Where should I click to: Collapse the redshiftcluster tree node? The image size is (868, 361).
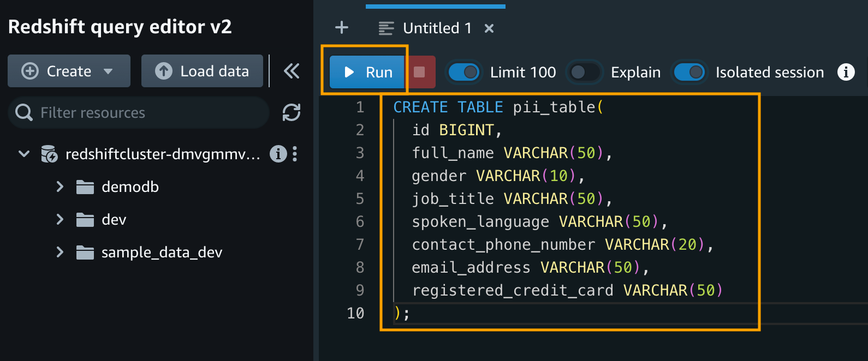coord(24,154)
